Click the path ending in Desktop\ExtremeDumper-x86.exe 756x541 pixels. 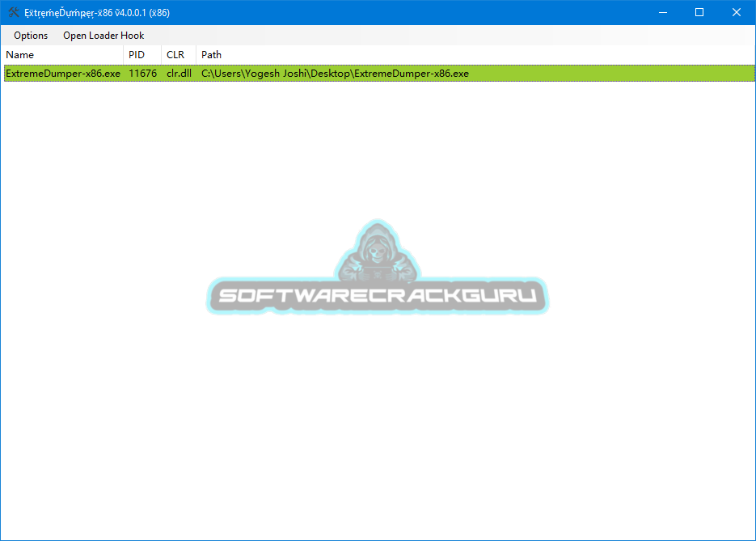tap(335, 74)
